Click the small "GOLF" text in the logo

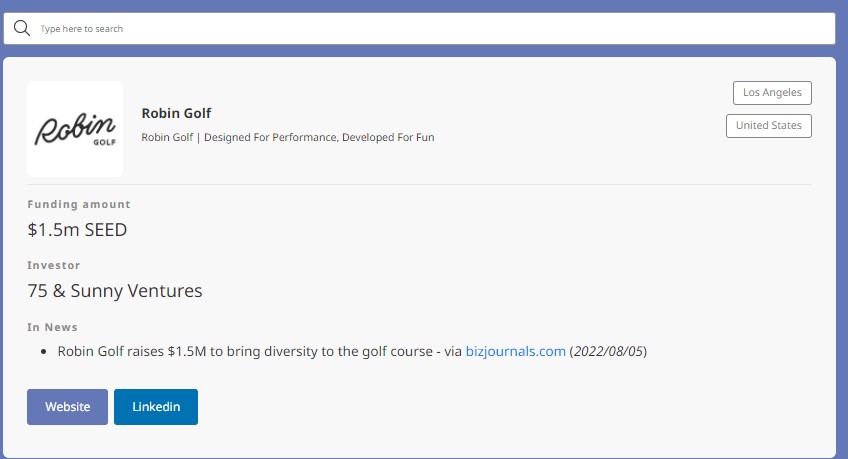pyautogui.click(x=104, y=141)
